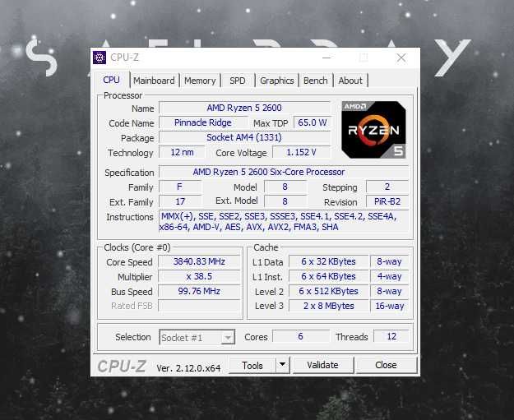514x420 pixels.
Task: Click the Max TDP value '65.0 W'
Action: point(312,122)
